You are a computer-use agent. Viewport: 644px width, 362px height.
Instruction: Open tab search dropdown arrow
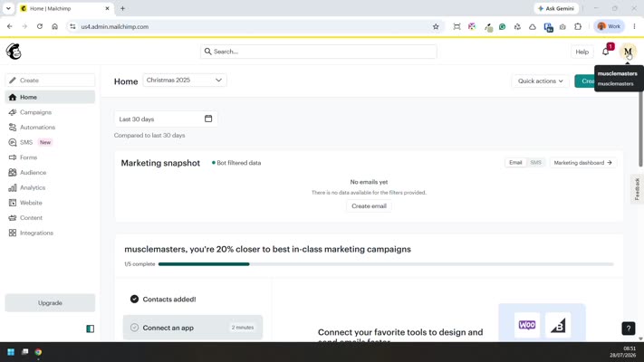8,8
